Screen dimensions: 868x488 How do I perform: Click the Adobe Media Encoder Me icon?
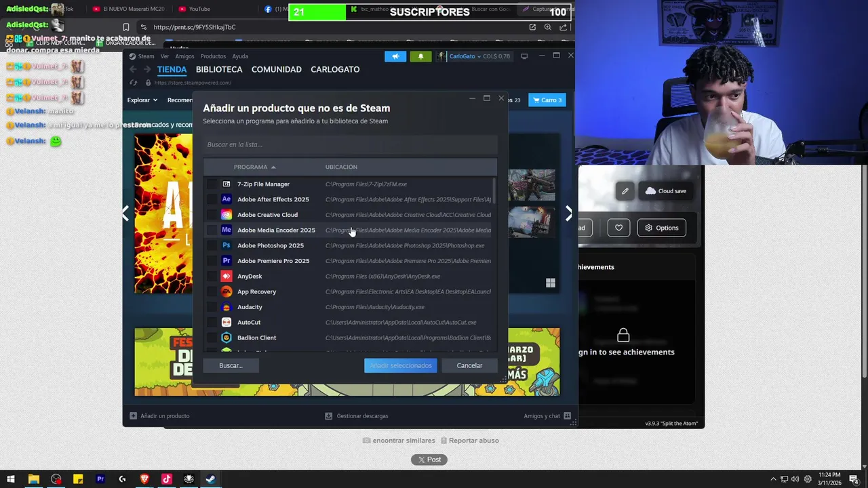(x=226, y=230)
